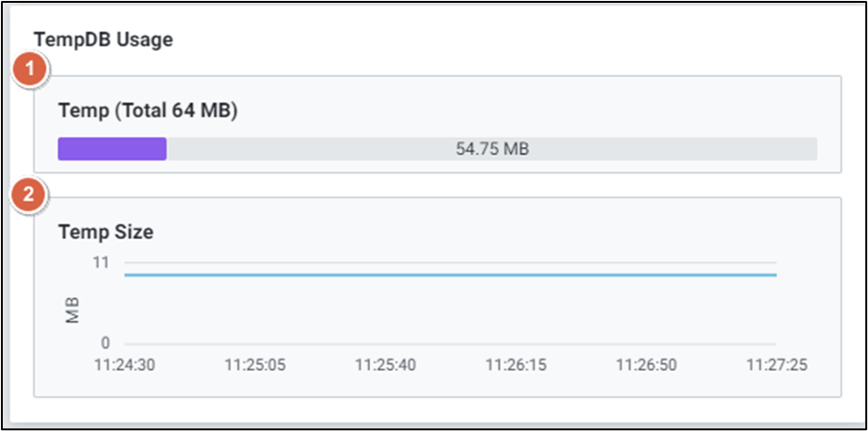868x431 pixels.
Task: Select the 11:26:50 timestamp on the x-axis
Action: pos(647,365)
